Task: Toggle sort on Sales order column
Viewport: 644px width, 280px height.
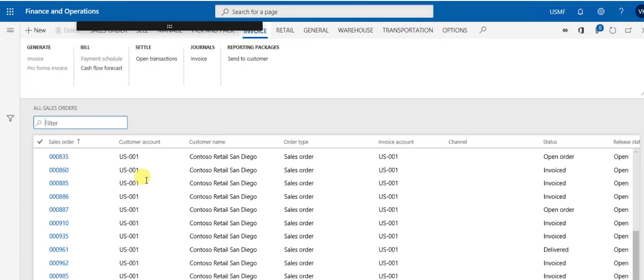Action: [x=61, y=142]
